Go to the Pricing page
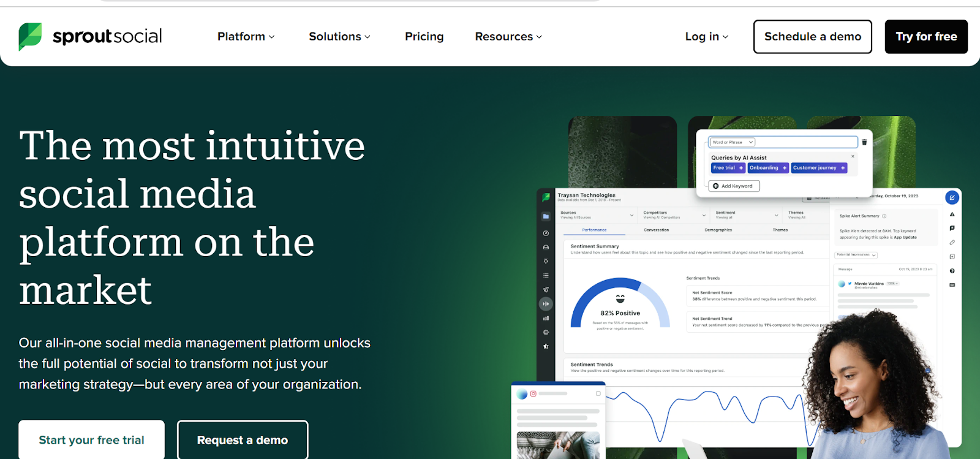Viewport: 980px width, 459px height. pos(424,36)
